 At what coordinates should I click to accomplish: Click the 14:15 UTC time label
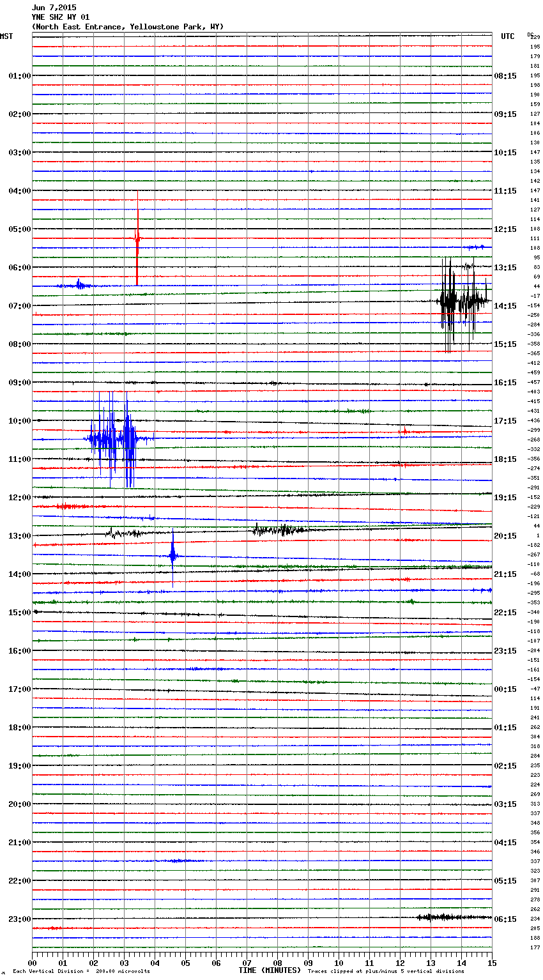click(505, 306)
